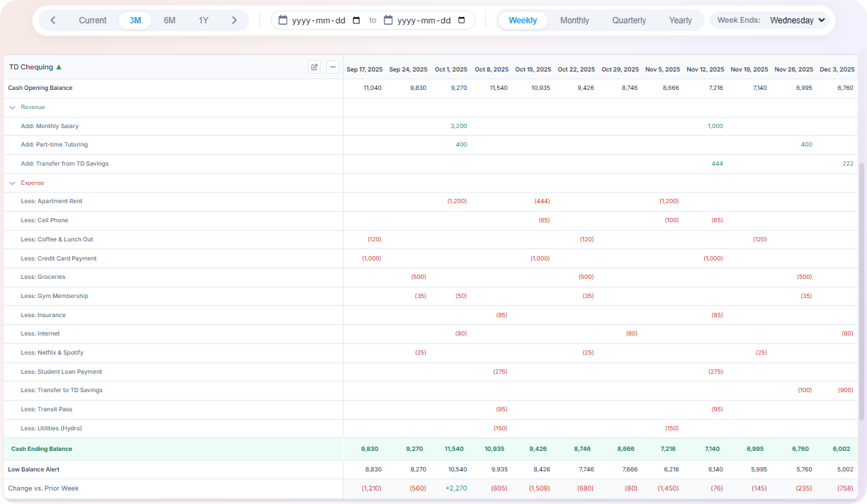This screenshot has height=504, width=867.
Task: Collapse the Revenue section
Action: point(12,107)
